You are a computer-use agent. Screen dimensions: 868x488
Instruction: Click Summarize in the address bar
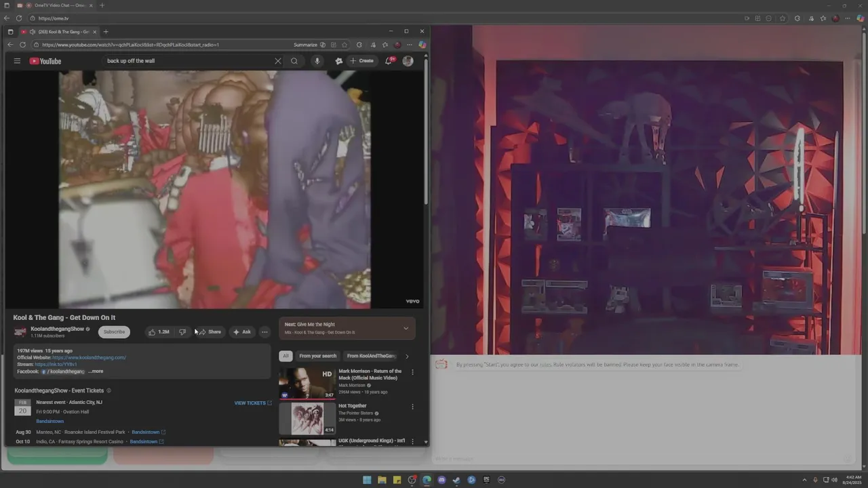(x=309, y=45)
